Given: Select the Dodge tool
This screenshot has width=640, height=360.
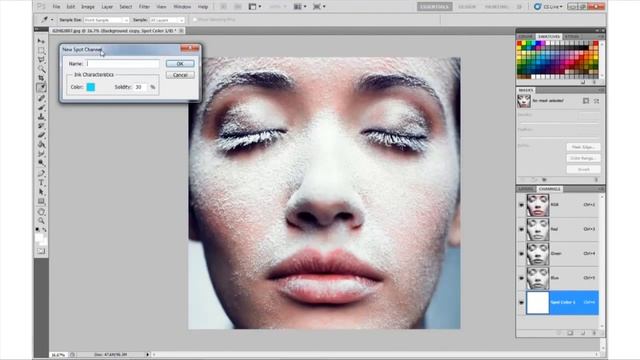Looking at the screenshot, I should [x=41, y=162].
